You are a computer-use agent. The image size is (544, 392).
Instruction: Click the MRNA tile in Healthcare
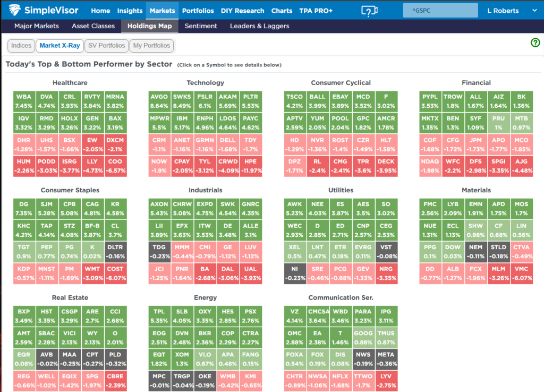(115, 101)
